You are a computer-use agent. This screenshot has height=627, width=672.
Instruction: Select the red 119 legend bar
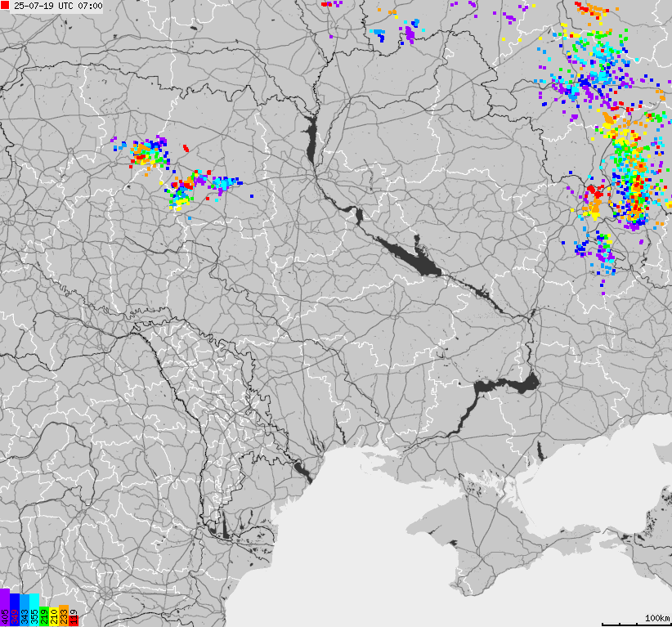(74, 621)
